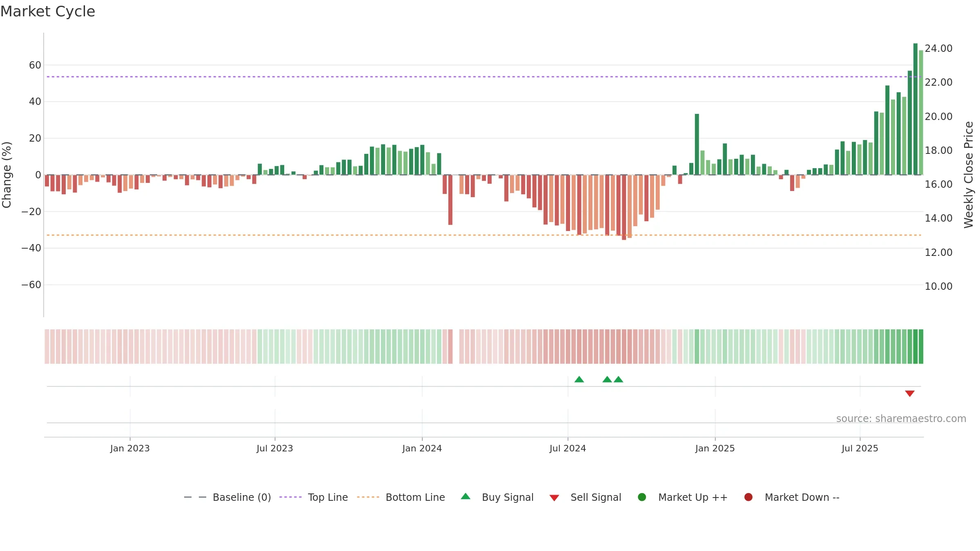Click the source: sharemaestro.com text
The image size is (980, 551).
(x=901, y=419)
